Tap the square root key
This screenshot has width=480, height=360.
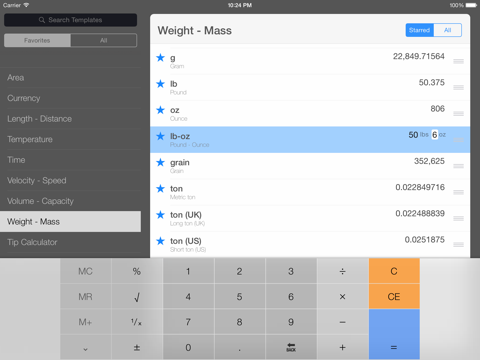coord(137,297)
